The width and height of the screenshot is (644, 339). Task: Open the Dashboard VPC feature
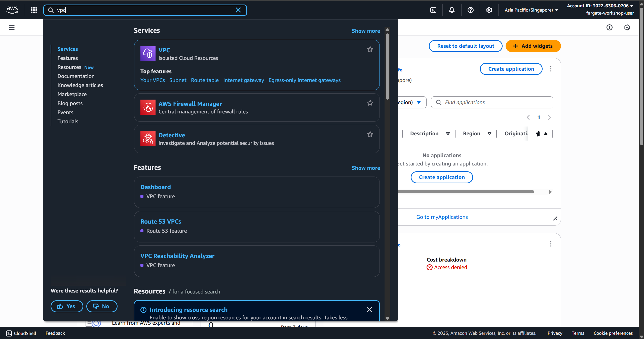(x=156, y=187)
